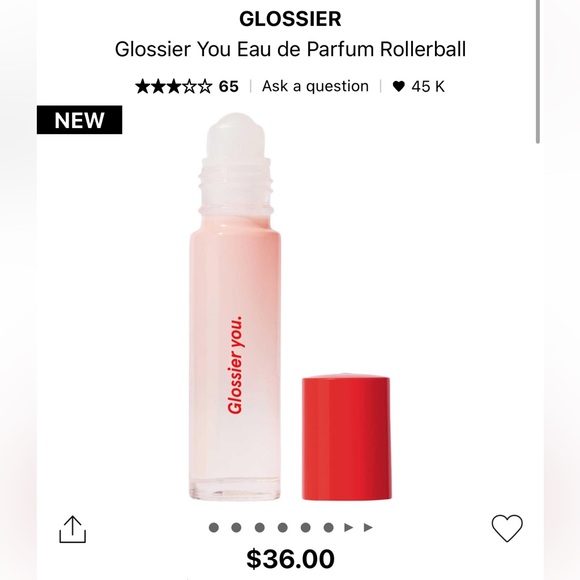Select the fifth image carousel dot
580x580 pixels.
(306, 527)
